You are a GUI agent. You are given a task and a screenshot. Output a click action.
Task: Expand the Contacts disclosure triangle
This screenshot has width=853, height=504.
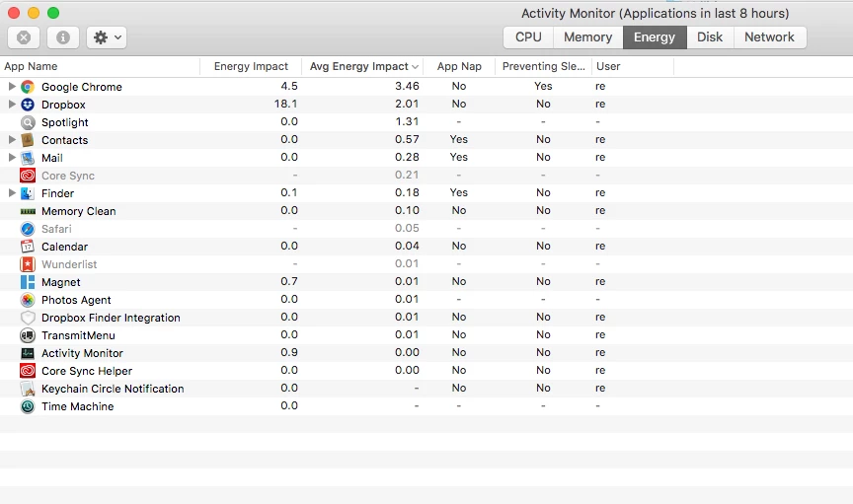(12, 140)
